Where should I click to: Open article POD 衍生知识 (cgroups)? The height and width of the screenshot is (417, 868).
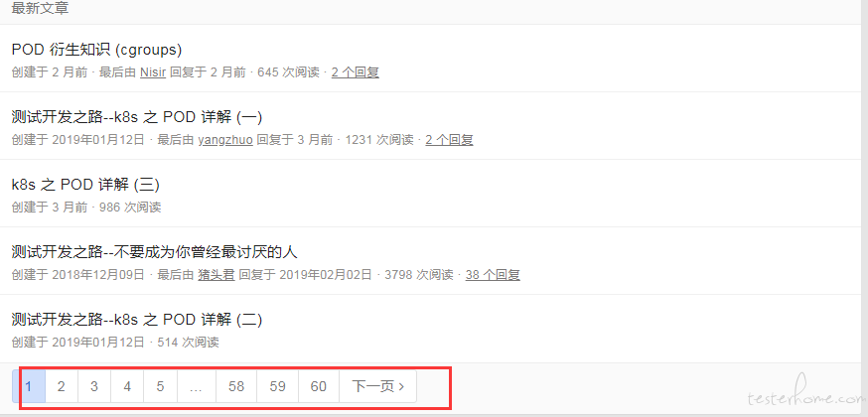point(96,50)
